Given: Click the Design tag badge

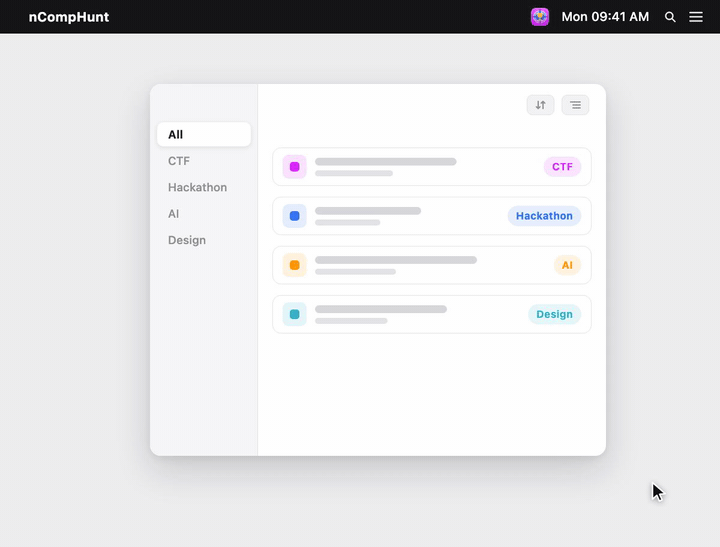Looking at the screenshot, I should point(554,314).
